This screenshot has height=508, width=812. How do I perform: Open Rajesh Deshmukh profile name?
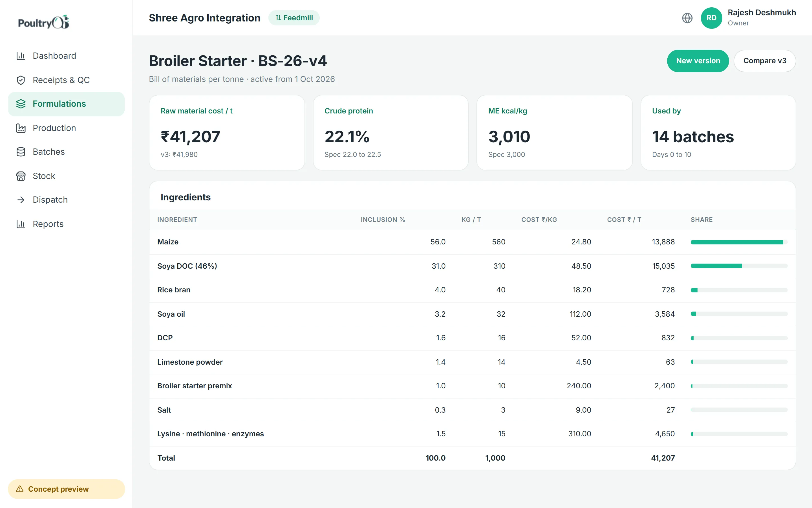tap(762, 12)
